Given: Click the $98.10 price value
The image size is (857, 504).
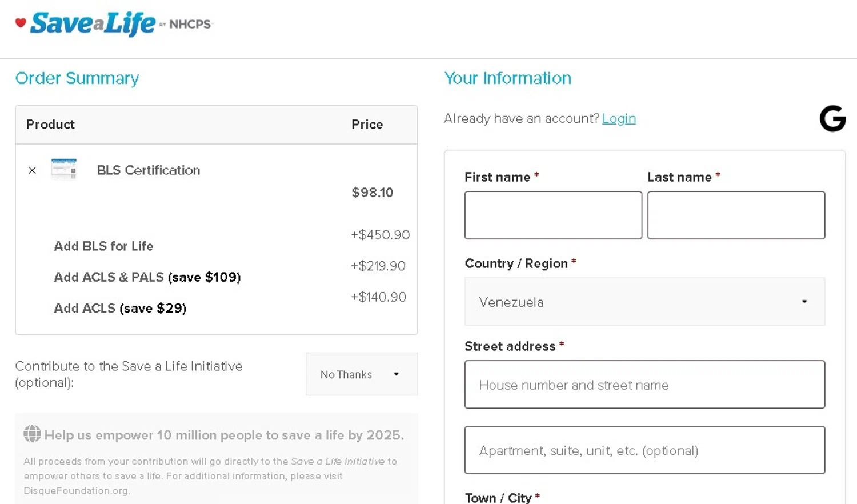Looking at the screenshot, I should pyautogui.click(x=373, y=193).
